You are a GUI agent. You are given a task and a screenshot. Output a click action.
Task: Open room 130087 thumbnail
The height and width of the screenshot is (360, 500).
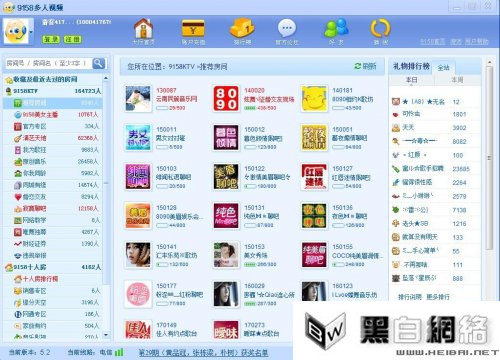[x=138, y=98]
